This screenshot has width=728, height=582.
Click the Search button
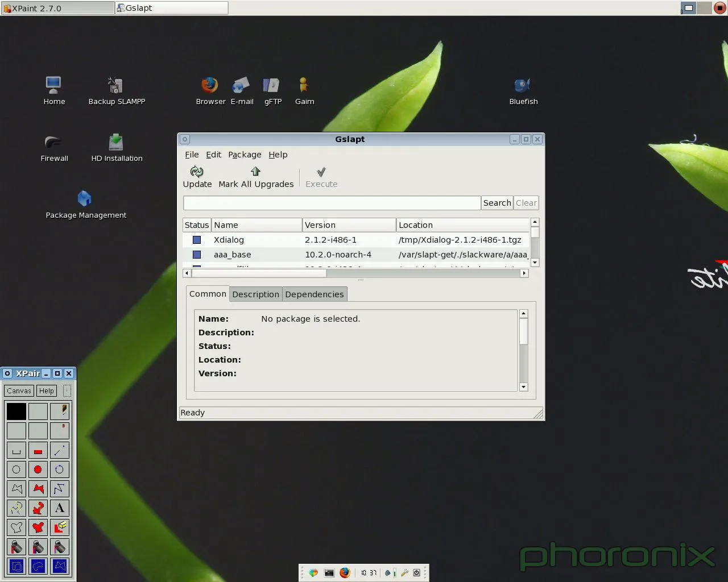(x=497, y=203)
